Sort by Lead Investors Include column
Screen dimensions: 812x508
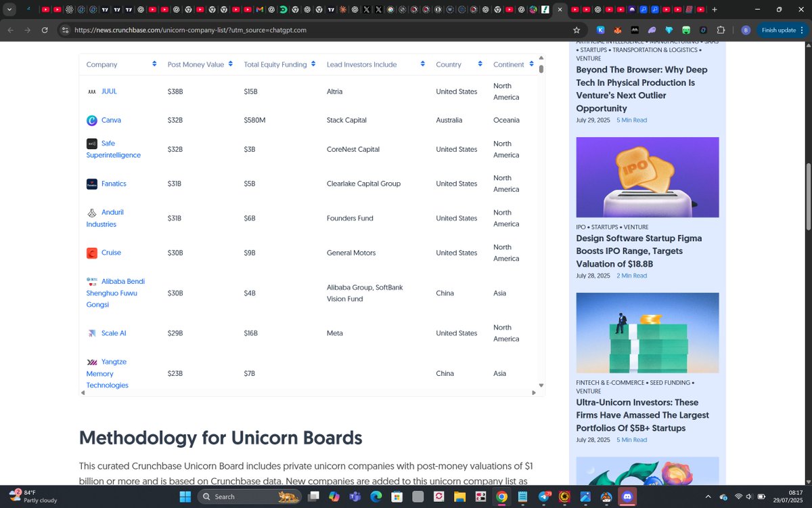point(422,64)
